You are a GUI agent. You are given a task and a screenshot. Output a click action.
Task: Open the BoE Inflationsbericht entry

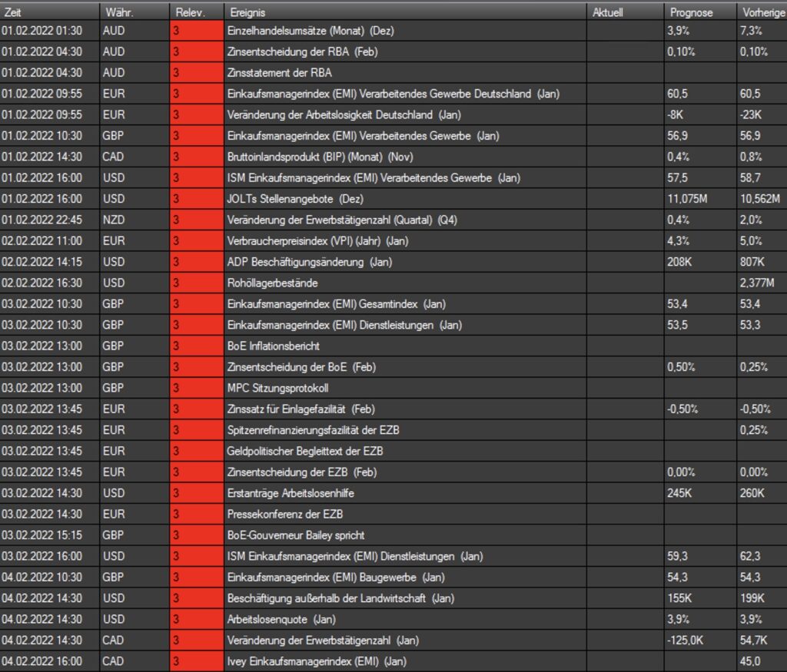pyautogui.click(x=274, y=346)
